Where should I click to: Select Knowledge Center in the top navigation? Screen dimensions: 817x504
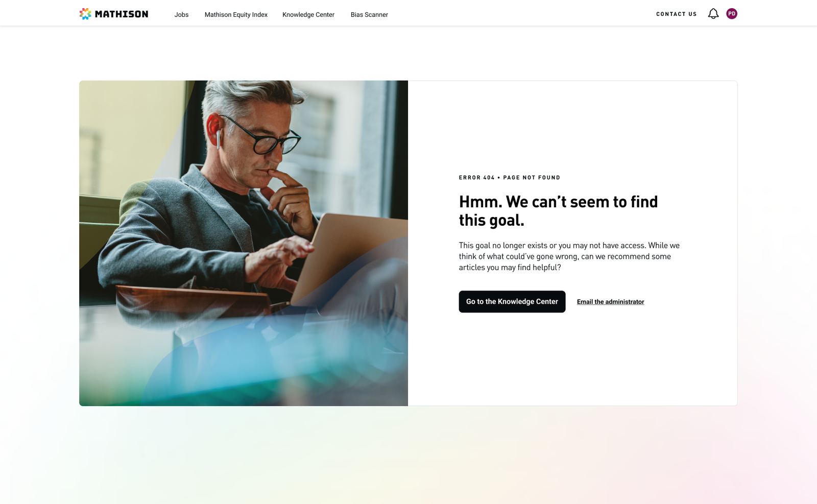(308, 15)
